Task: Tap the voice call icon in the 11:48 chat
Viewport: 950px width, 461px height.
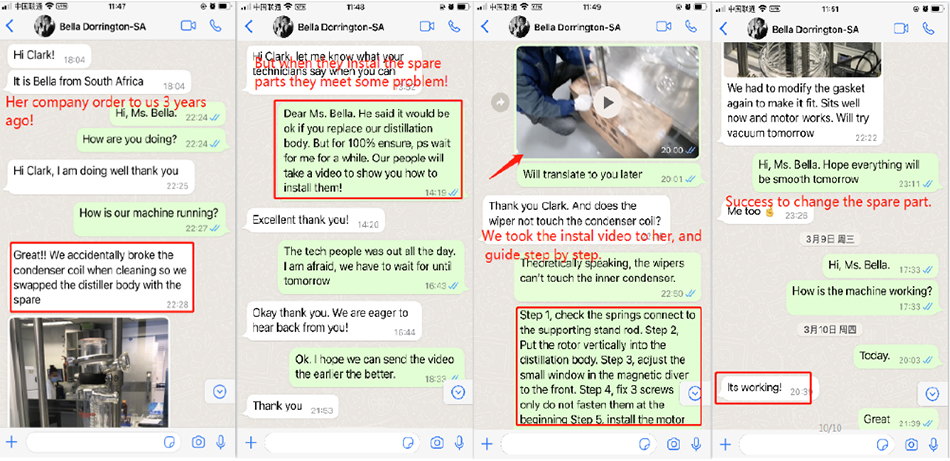Action: pos(454,26)
